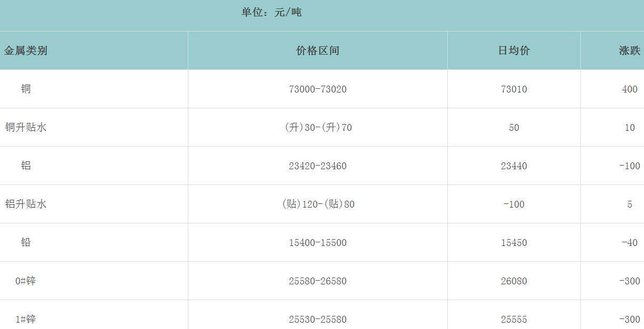The height and width of the screenshot is (329, 644).
Task: Select the 铜升贴水 row label
Action: pyautogui.click(x=26, y=128)
